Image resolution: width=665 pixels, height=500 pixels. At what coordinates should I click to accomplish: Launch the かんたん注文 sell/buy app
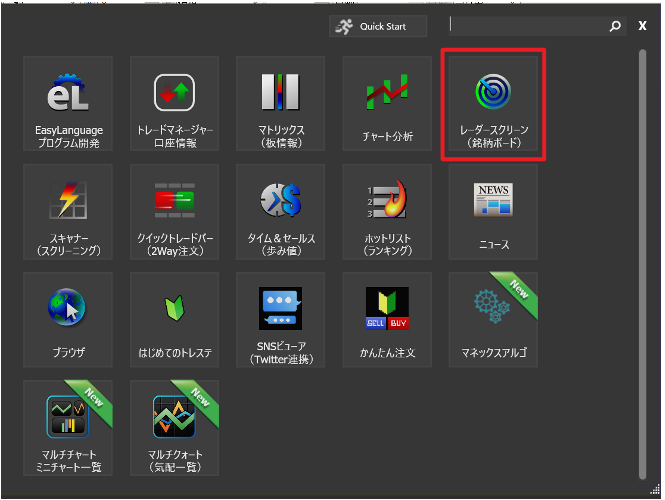pos(387,320)
